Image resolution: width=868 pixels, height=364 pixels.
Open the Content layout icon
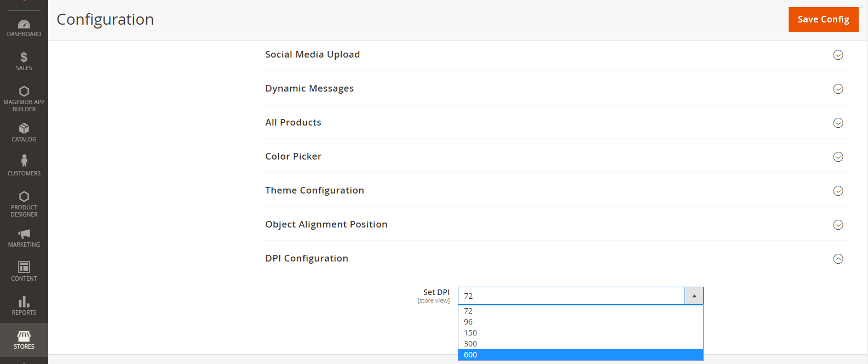pos(24,267)
